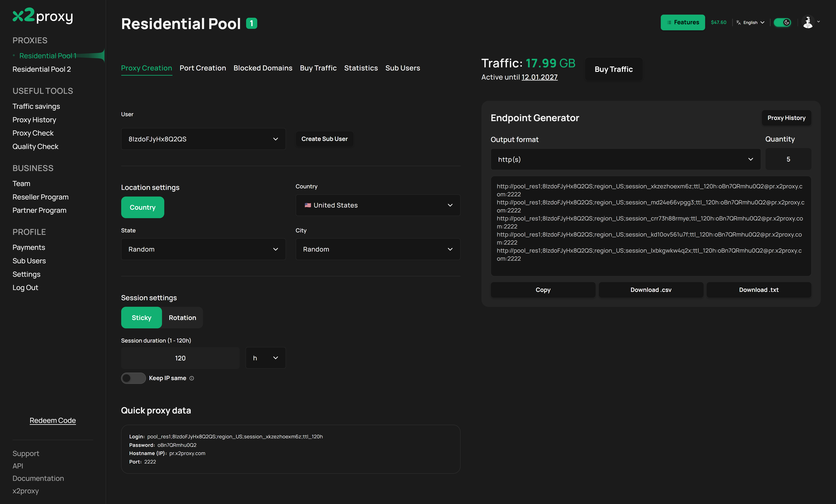
Task: Select Country location setting
Action: click(x=143, y=207)
